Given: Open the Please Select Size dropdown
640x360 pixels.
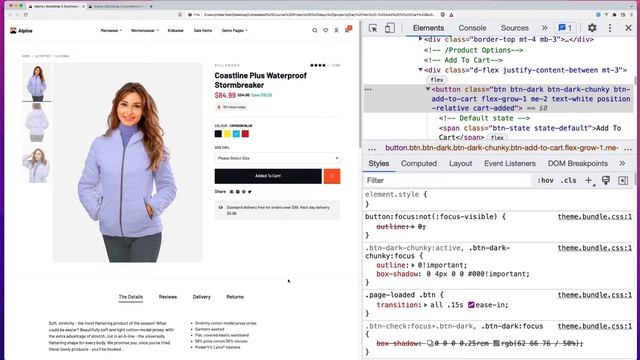Looking at the screenshot, I should point(277,158).
